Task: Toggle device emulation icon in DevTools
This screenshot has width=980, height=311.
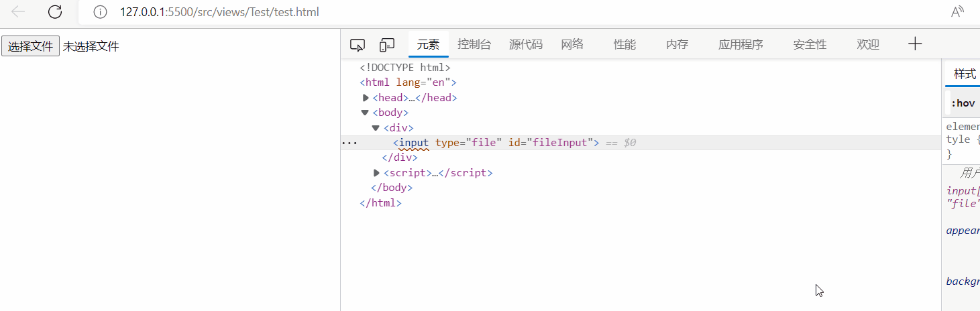Action: click(x=387, y=45)
